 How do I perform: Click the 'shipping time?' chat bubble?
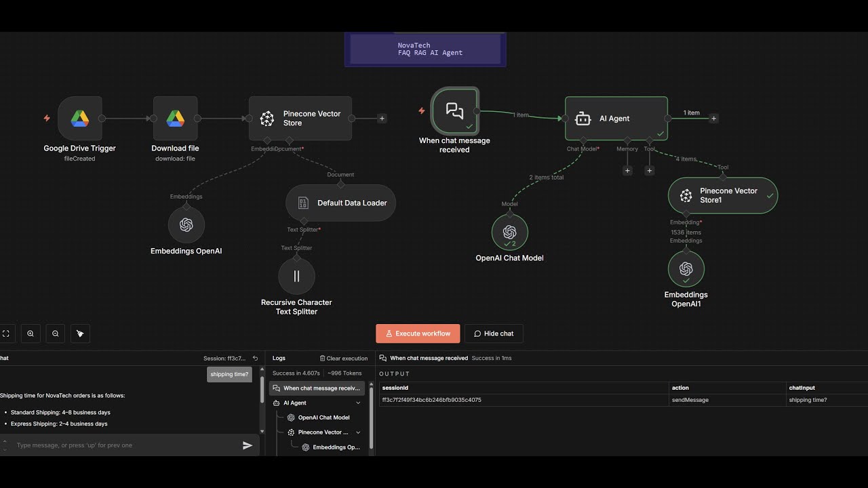pos(229,374)
